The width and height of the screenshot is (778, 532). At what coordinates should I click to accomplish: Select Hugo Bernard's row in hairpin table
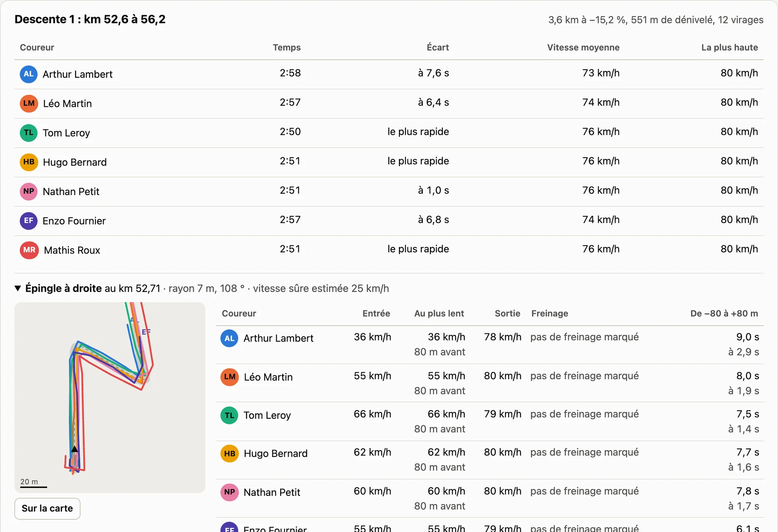pos(490,460)
